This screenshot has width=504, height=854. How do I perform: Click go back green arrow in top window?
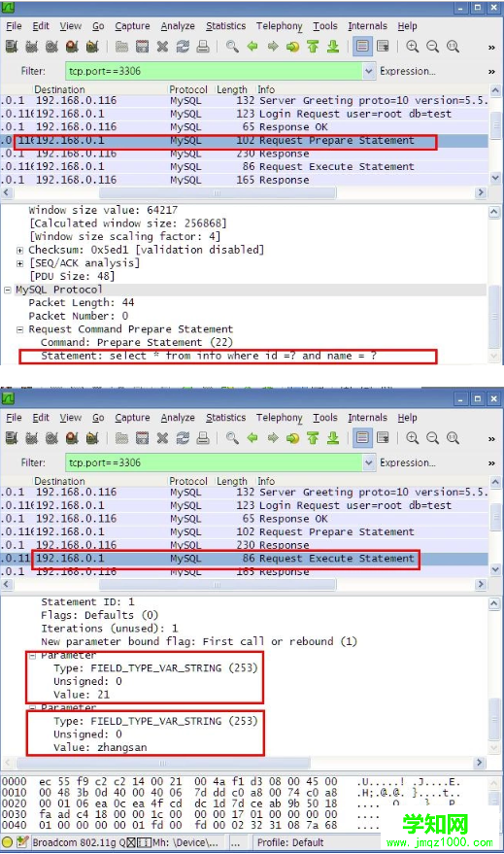click(x=252, y=47)
